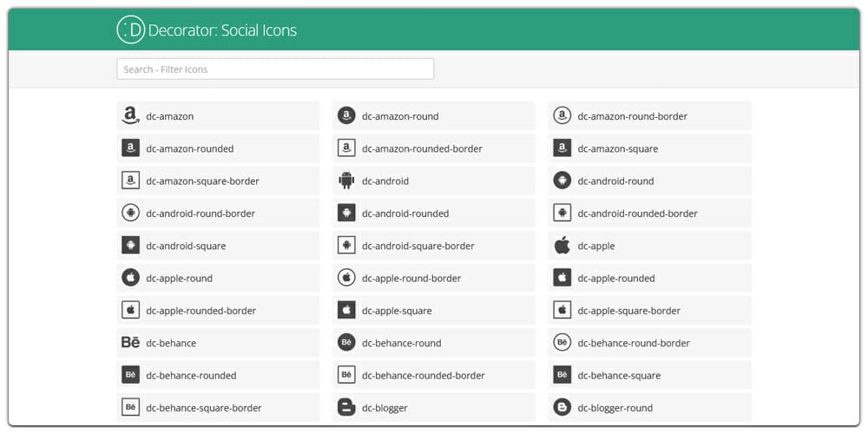
Task: Click the "dc-behance-rounded-border" label text
Action: [x=424, y=375]
